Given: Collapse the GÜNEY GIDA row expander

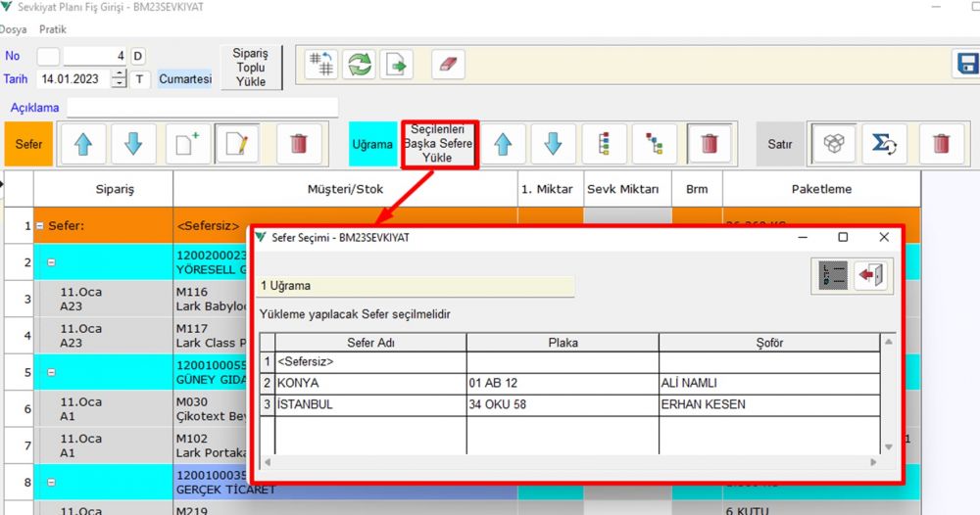Looking at the screenshot, I should click(50, 373).
